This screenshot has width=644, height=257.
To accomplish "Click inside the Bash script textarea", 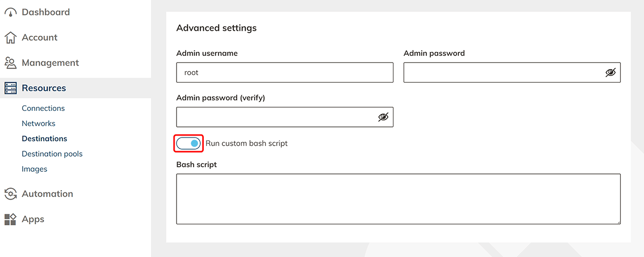I will coord(398,199).
